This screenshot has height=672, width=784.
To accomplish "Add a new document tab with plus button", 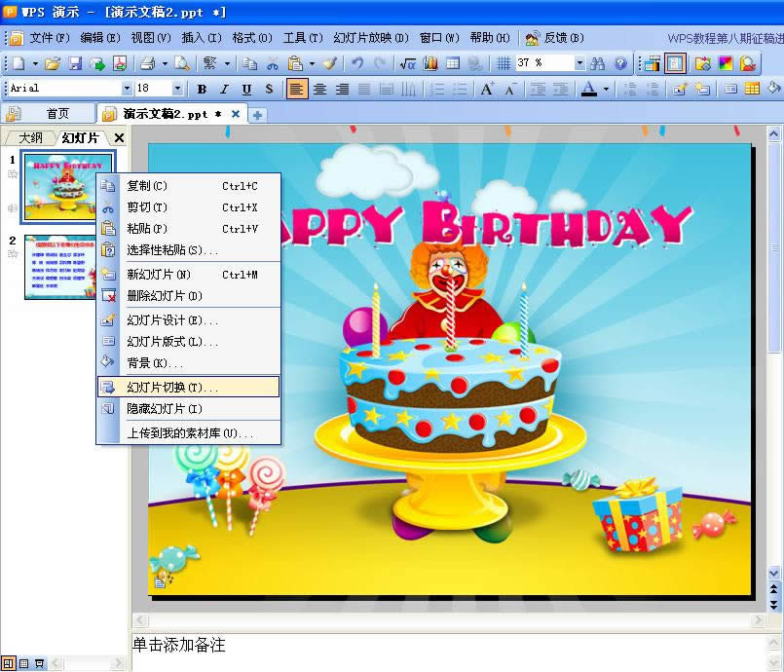I will click(x=257, y=114).
